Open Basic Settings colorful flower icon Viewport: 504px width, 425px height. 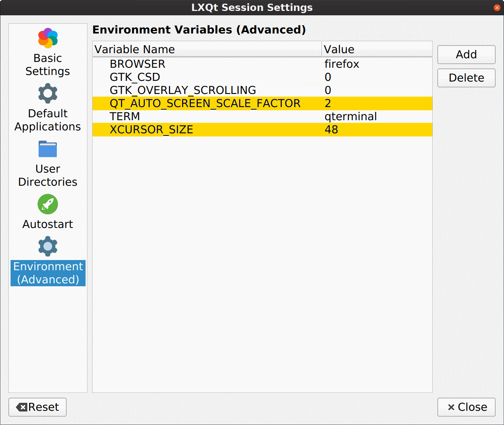point(48,38)
